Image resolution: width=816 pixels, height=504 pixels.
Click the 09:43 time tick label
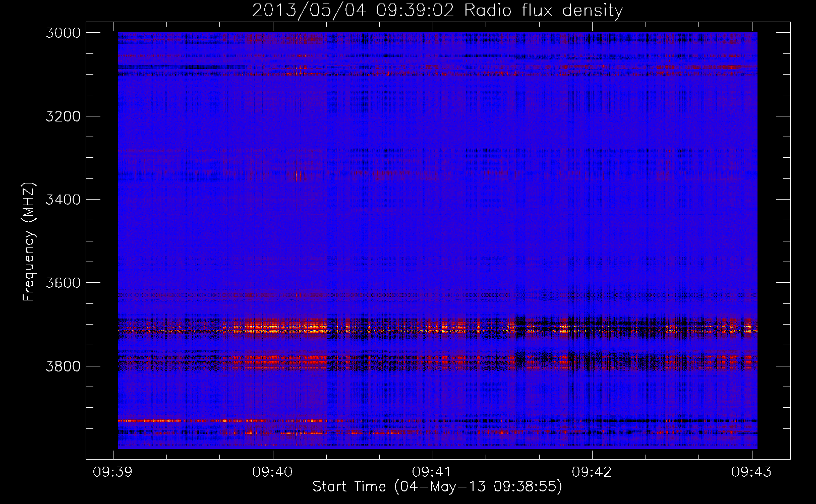point(751,472)
